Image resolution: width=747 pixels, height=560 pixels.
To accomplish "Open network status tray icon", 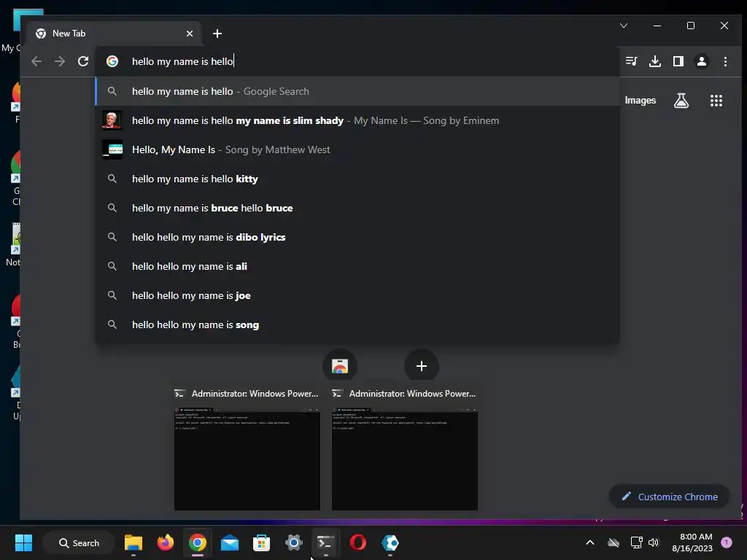I will point(636,542).
